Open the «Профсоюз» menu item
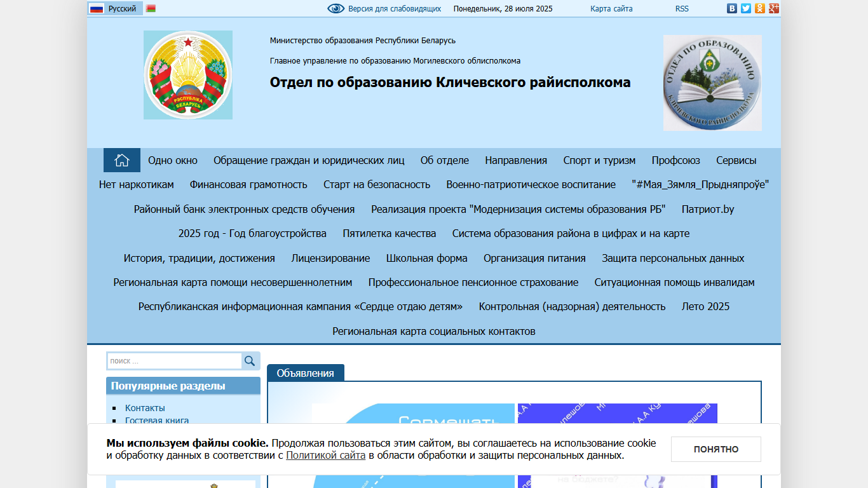Image resolution: width=868 pixels, height=488 pixels. 676,160
